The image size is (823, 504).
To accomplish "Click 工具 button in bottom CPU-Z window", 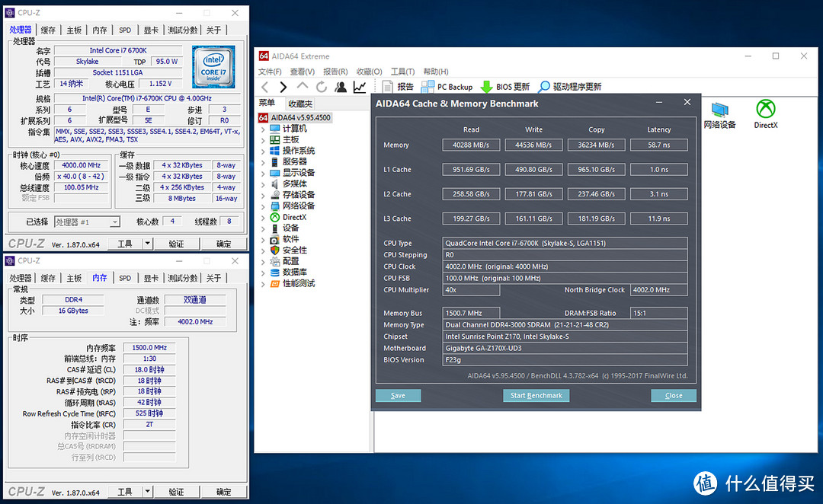I will tap(125, 491).
